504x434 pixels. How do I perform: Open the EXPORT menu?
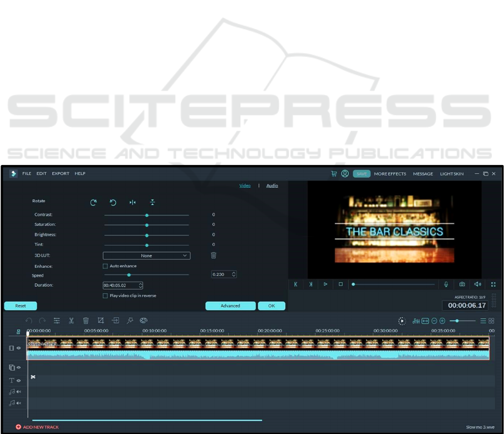click(x=61, y=174)
